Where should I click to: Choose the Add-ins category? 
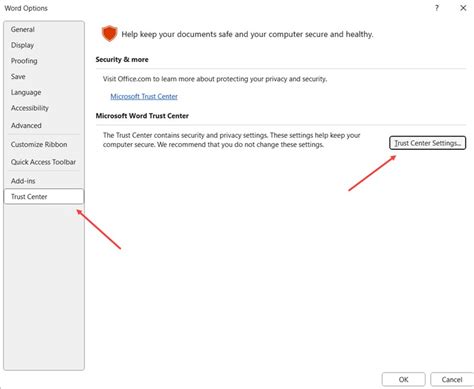pyautogui.click(x=23, y=181)
